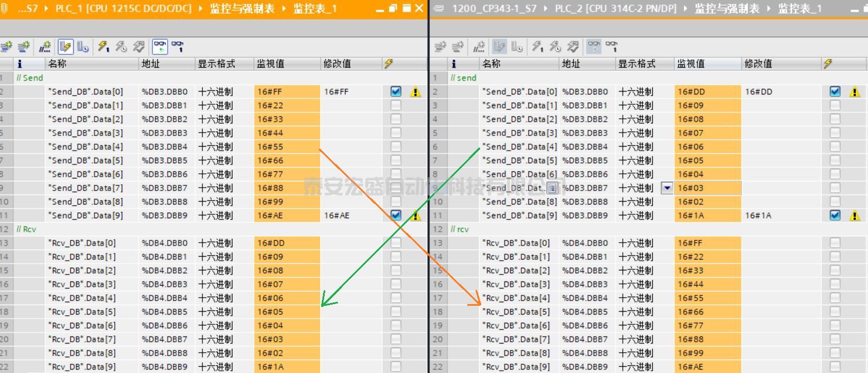Image resolution: width=868 pixels, height=373 pixels.
Task: Click 'Modify once now' lightning icon in PLC_1 toolbar
Action: click(x=103, y=47)
